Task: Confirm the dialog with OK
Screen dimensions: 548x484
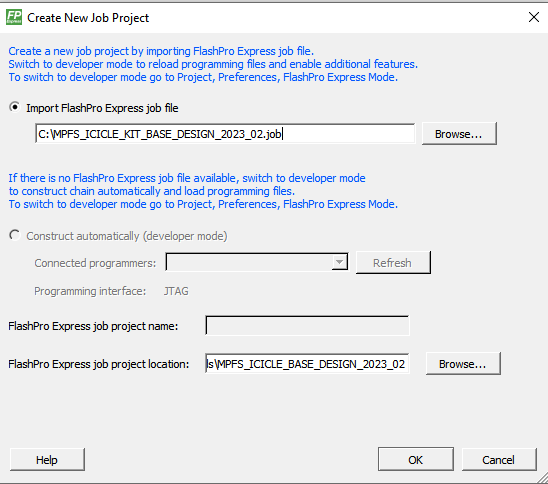Action: pyautogui.click(x=416, y=460)
